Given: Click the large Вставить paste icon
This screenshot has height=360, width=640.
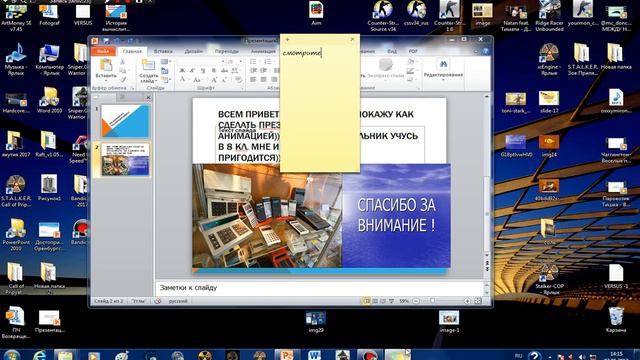Looking at the screenshot, I should point(106,65).
